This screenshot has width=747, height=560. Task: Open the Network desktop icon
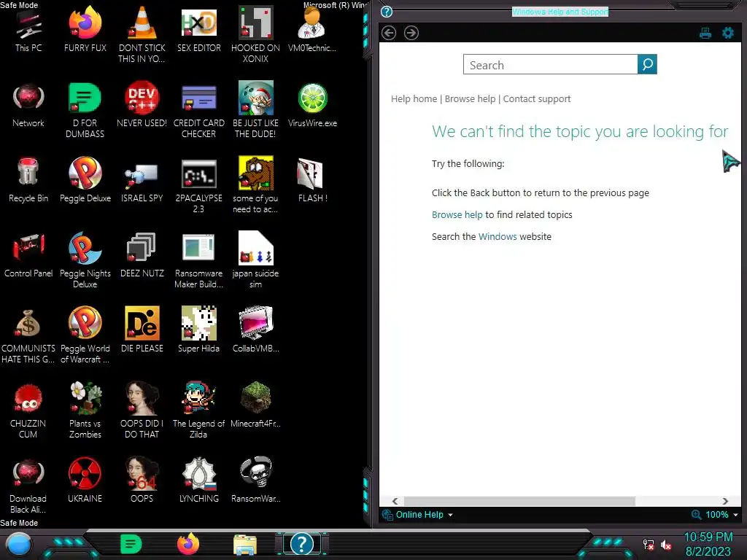(x=28, y=105)
